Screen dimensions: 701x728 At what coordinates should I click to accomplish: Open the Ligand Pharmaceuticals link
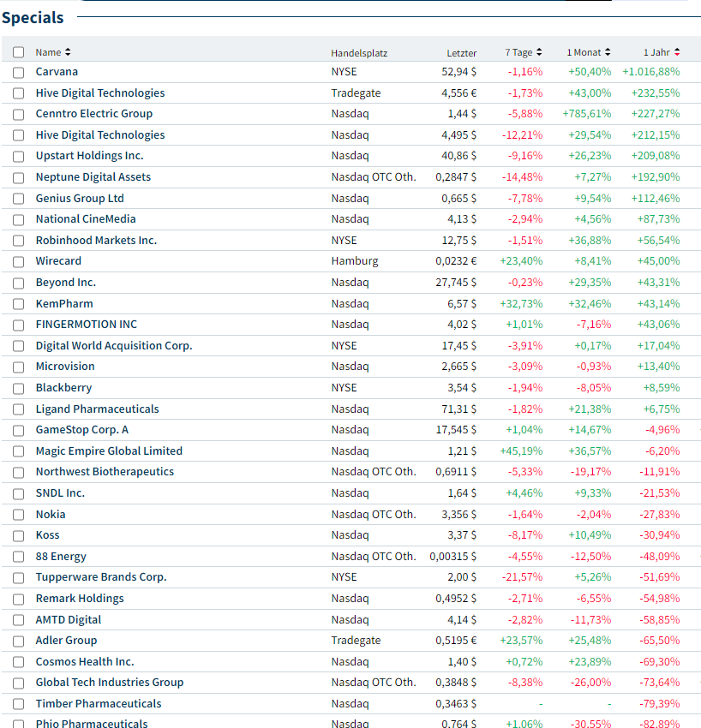click(x=97, y=409)
